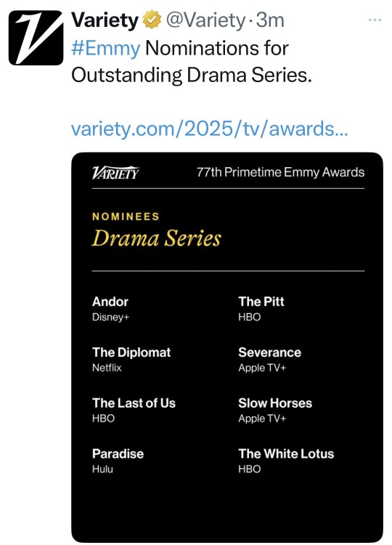Select The Pitt nominee entry
The image size is (392, 545).
coord(261,308)
